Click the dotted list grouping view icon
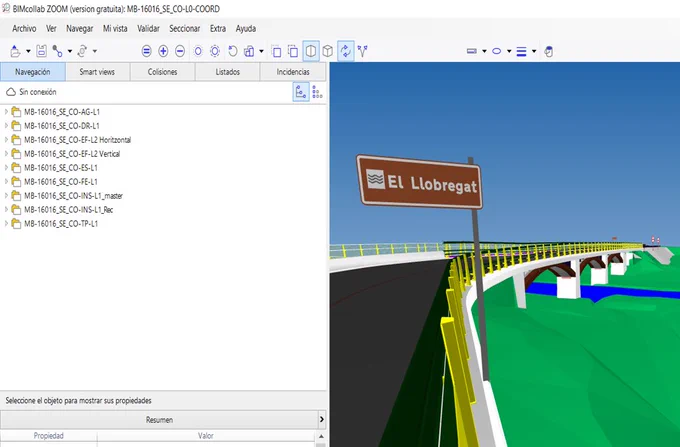This screenshot has width=680, height=447. coord(317,92)
